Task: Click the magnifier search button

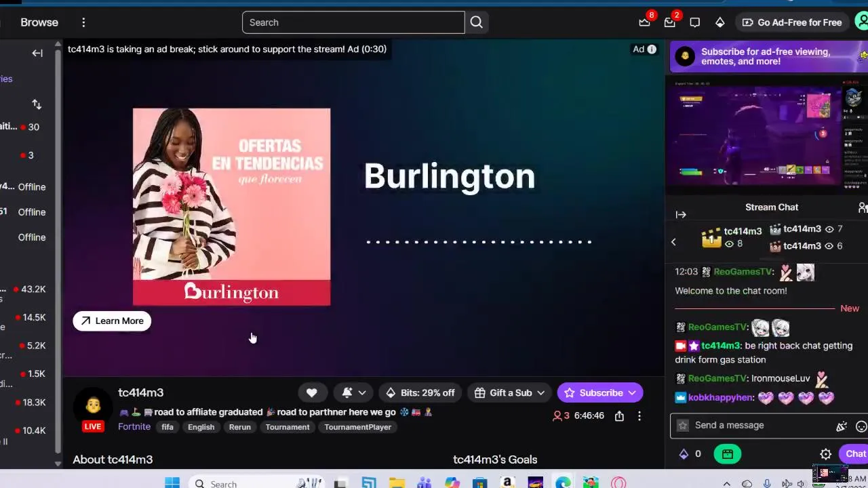Action: [x=477, y=22]
